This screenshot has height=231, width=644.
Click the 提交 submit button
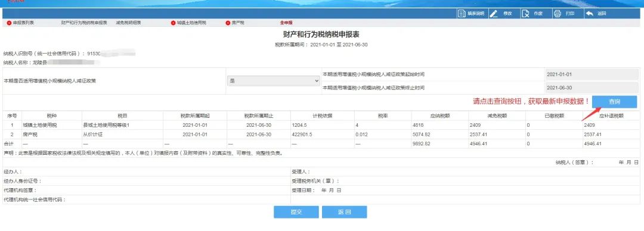296,212
